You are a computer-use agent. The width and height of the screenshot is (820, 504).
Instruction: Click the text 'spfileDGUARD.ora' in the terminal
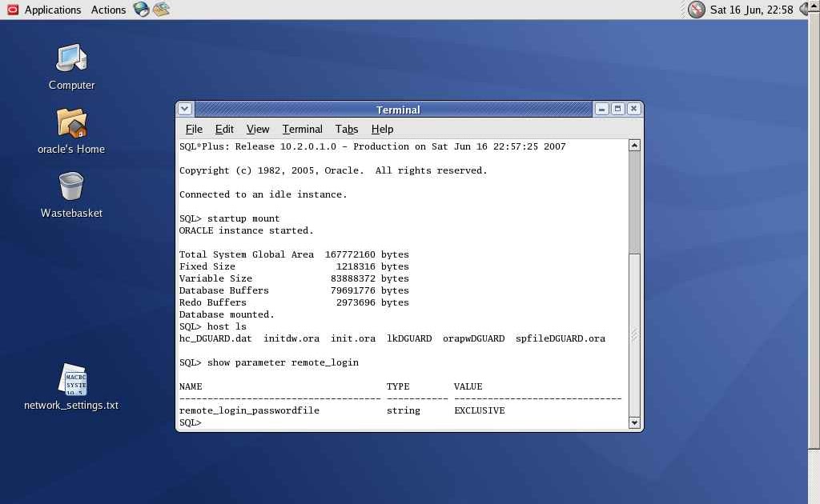click(560, 338)
